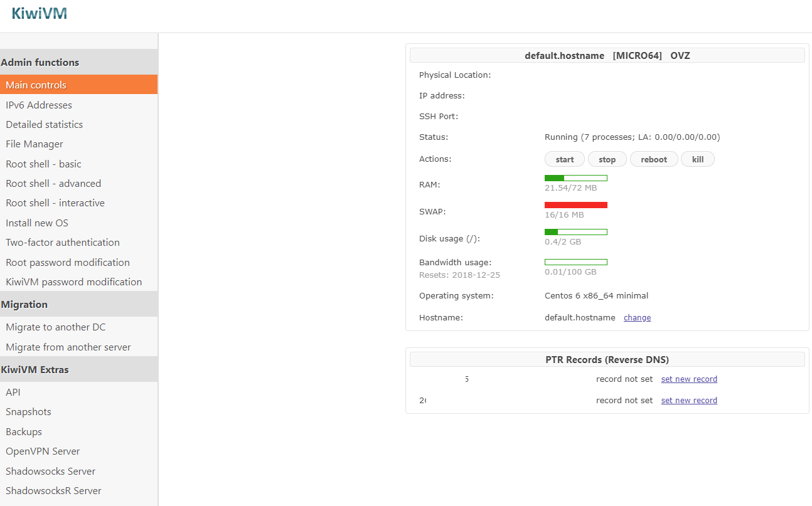Click the Centos 6 x86_64 minimal text
812x506 pixels.
click(x=596, y=295)
